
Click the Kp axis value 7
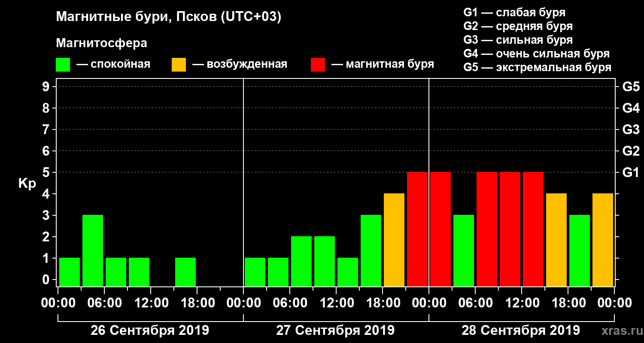point(47,130)
